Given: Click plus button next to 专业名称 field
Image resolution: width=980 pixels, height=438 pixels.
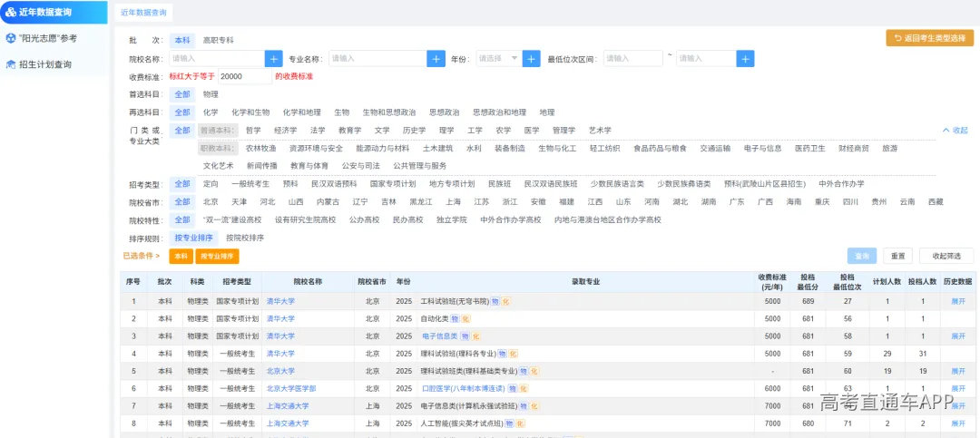Looking at the screenshot, I should pos(436,59).
